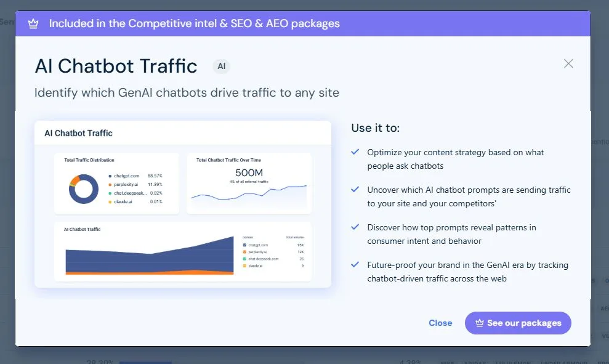
Task: Click the donut chart in Total Traffic Distribution
Action: [84, 188]
